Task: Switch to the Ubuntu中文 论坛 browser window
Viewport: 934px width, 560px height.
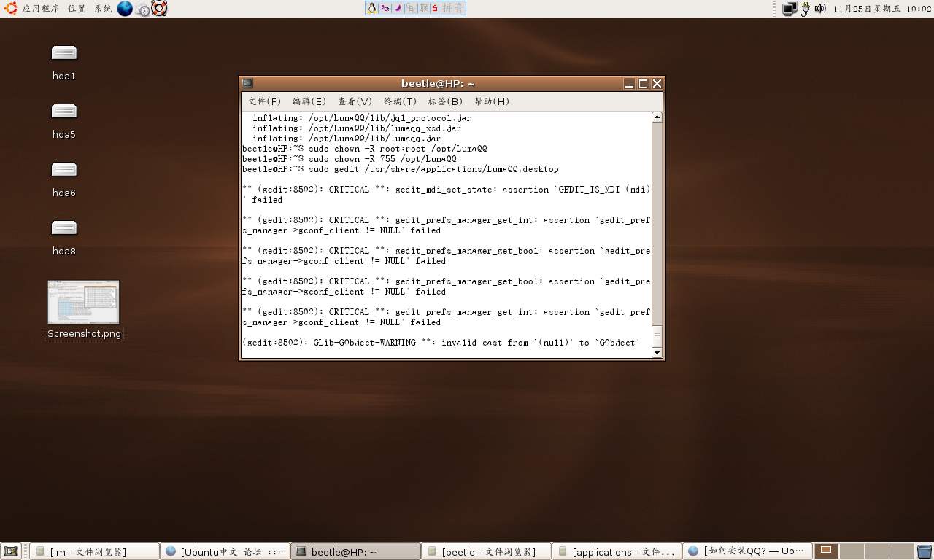Action: point(225,551)
